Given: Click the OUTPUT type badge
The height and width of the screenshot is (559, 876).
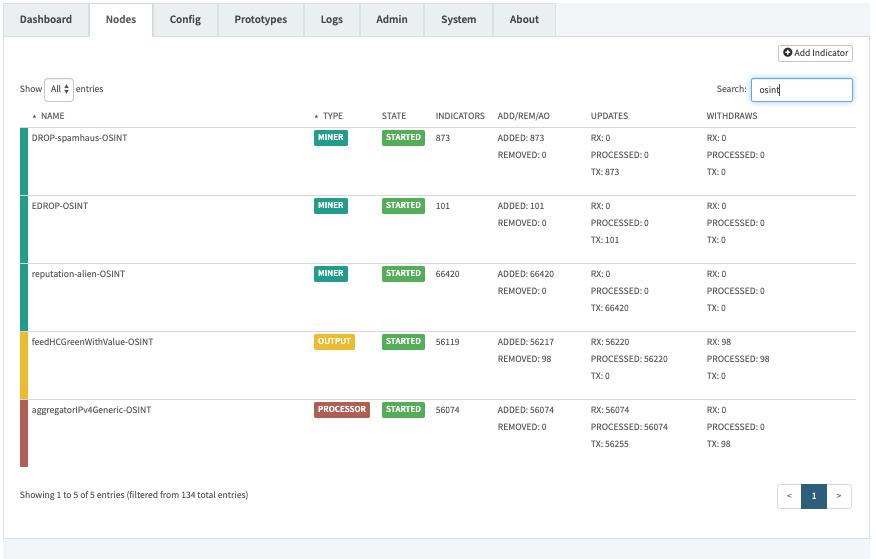Looking at the screenshot, I should [334, 342].
